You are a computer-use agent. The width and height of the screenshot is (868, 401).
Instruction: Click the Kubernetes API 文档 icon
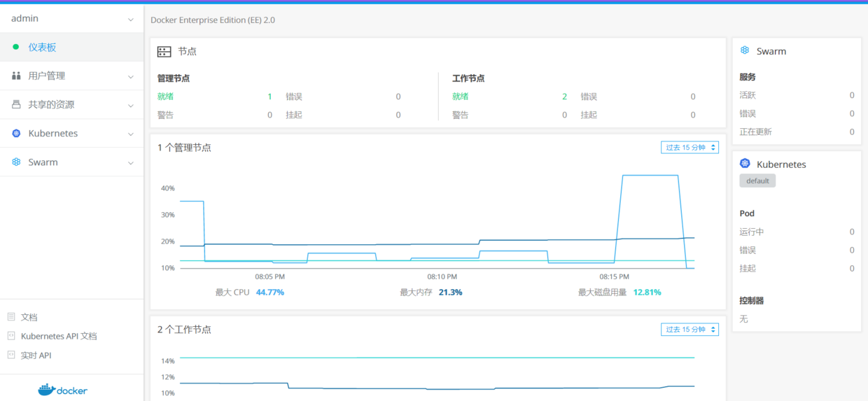[11, 336]
